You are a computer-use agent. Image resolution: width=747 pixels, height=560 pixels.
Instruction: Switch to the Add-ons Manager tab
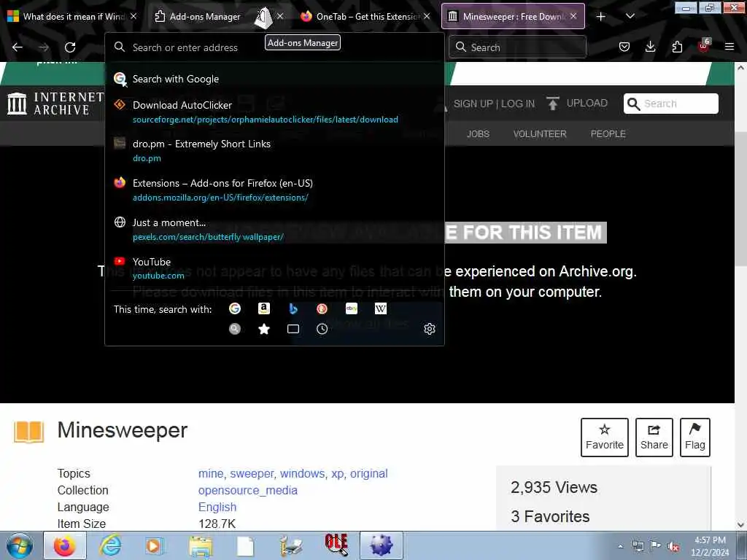[x=204, y=17]
